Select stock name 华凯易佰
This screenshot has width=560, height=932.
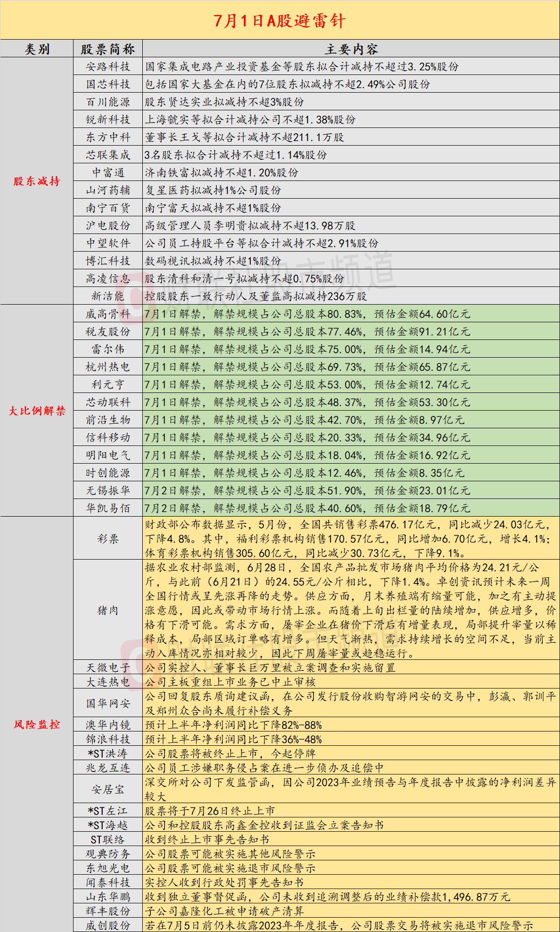coord(108,508)
